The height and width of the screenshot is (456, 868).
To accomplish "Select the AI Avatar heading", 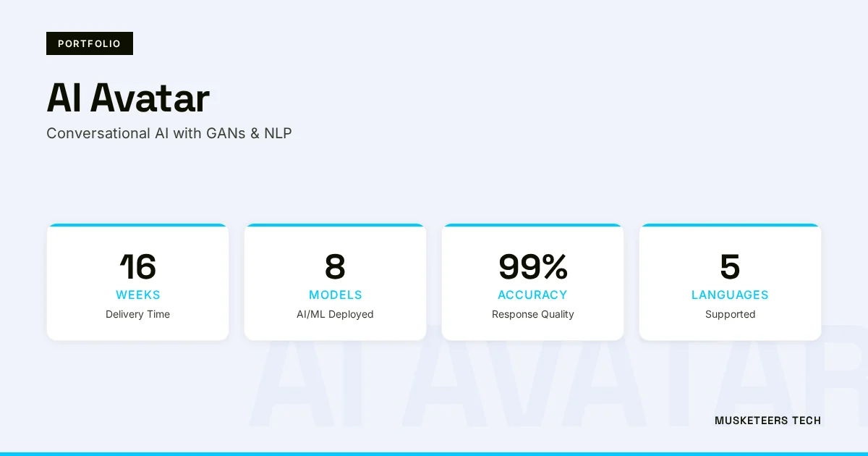I will point(128,98).
